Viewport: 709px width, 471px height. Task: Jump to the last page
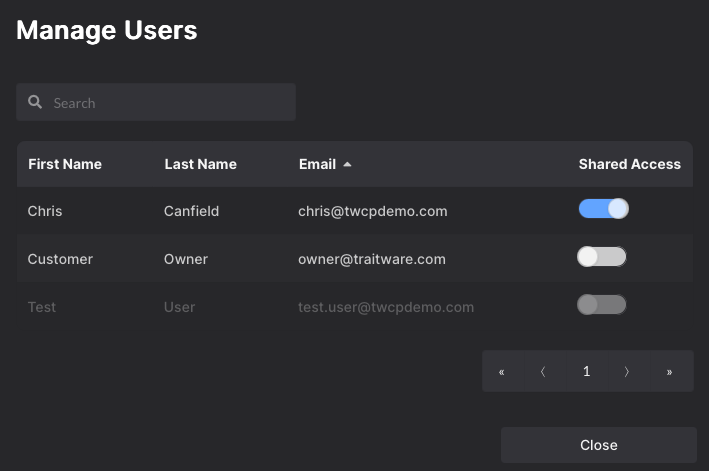[x=669, y=371]
